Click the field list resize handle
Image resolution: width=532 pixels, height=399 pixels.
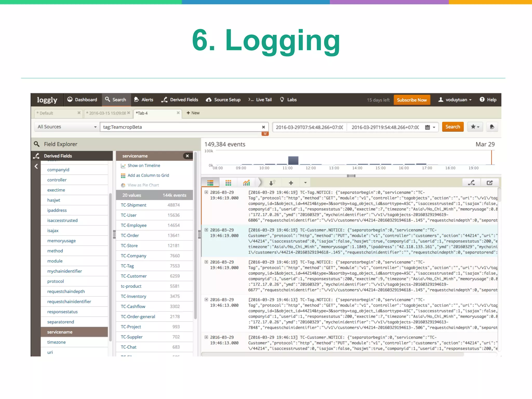[114, 235]
